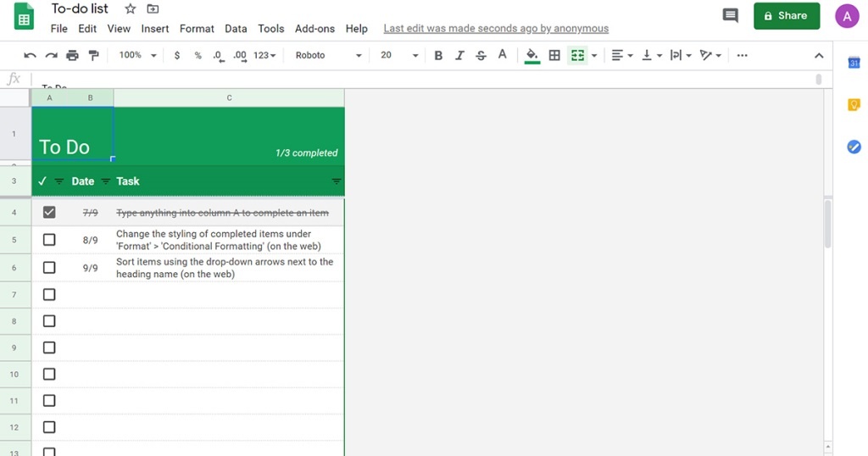Open the fill color picker
Image resolution: width=868 pixels, height=456 pixels.
[x=532, y=55]
